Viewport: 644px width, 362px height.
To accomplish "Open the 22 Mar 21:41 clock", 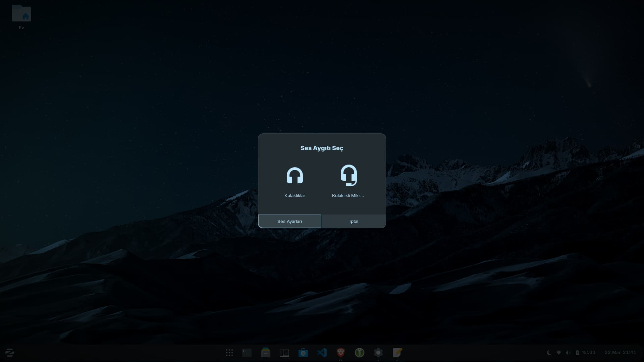I will click(x=620, y=353).
